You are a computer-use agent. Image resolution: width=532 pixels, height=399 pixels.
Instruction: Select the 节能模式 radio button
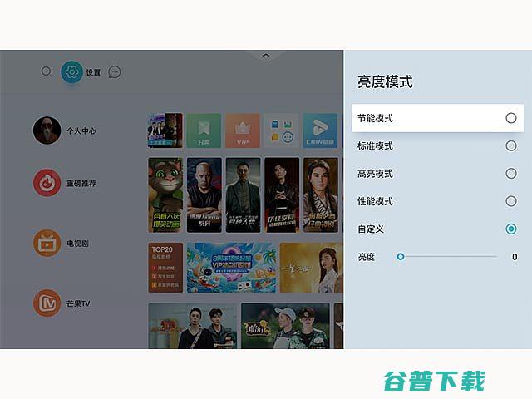click(511, 118)
